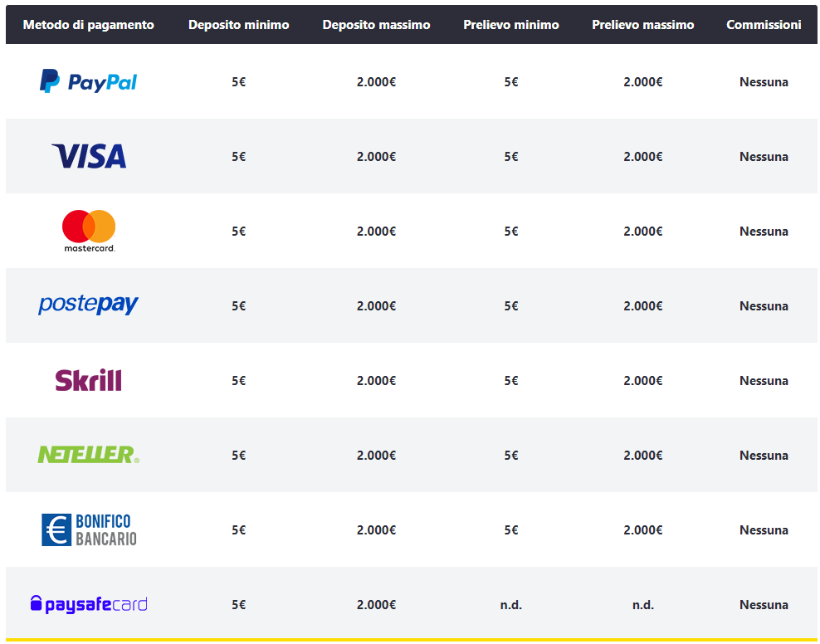820x644 pixels.
Task: Select paysafecard's n.d. prelievo minimo cell
Action: [511, 605]
